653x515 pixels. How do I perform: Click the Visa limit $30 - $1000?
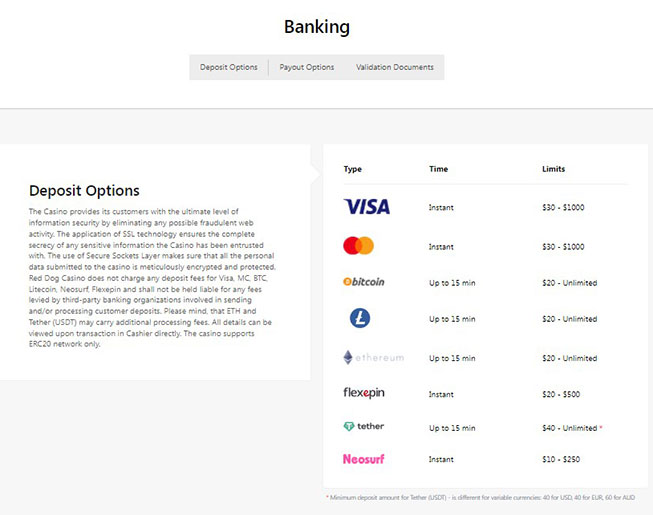562,207
